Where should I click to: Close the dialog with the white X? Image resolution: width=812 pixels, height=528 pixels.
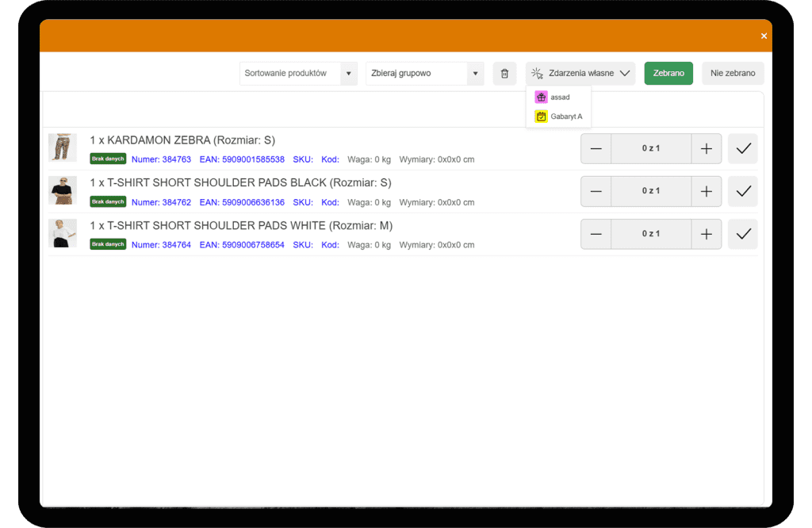pyautogui.click(x=764, y=36)
